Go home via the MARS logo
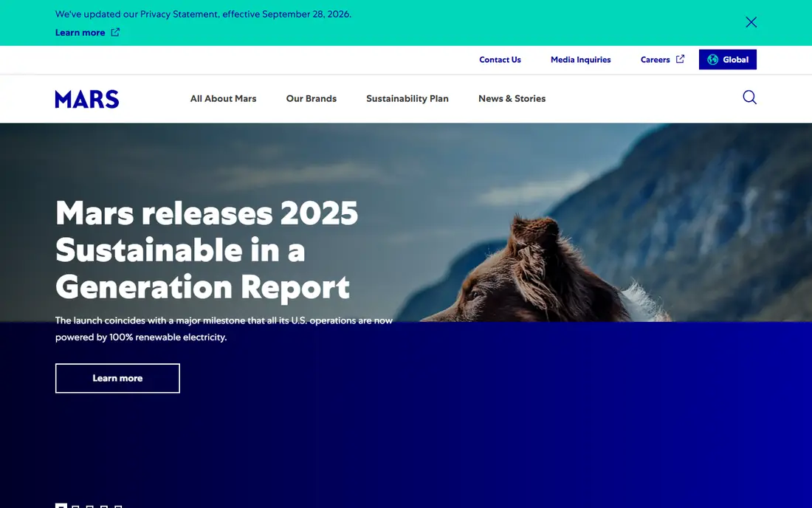The image size is (812, 508). click(87, 99)
